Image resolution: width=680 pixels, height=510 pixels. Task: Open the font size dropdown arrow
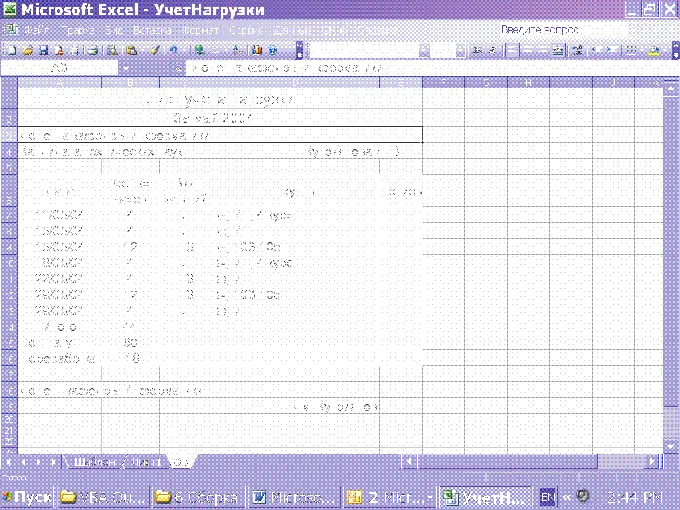tap(461, 51)
